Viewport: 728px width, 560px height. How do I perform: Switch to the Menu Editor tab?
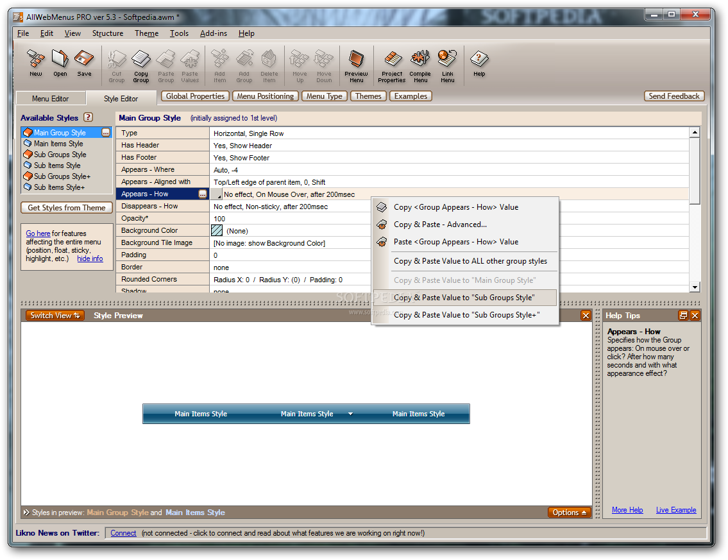pyautogui.click(x=51, y=98)
